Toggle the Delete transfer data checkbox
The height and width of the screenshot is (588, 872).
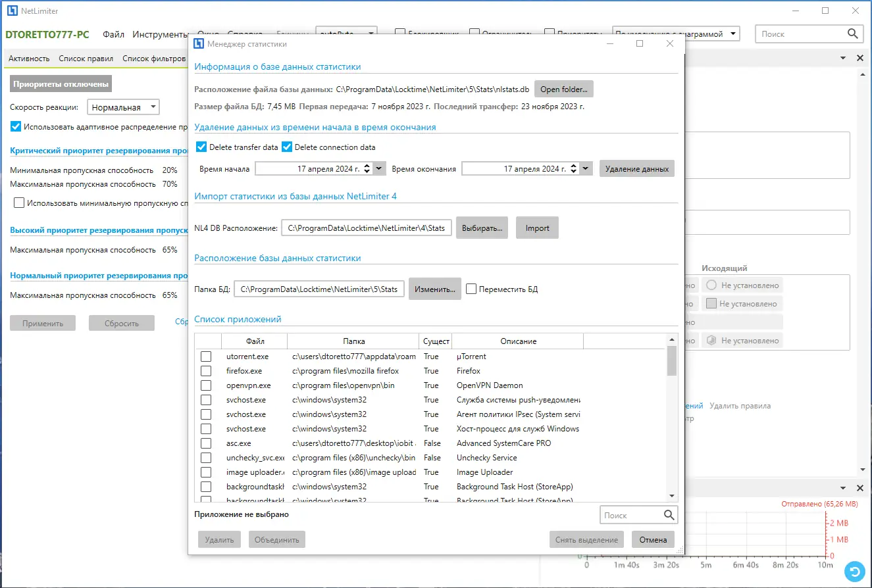coord(202,147)
